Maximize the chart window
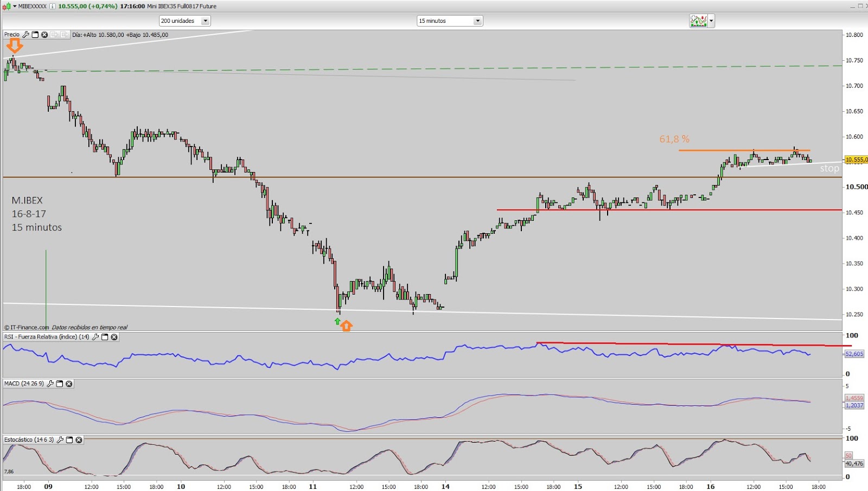Viewport: 868px width, 491px height. pyautogui.click(x=860, y=6)
